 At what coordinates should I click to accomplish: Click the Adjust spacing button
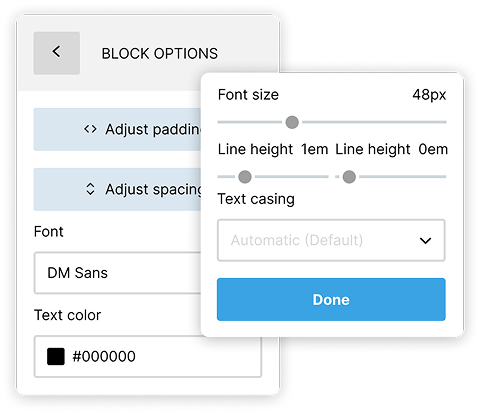coord(117,189)
